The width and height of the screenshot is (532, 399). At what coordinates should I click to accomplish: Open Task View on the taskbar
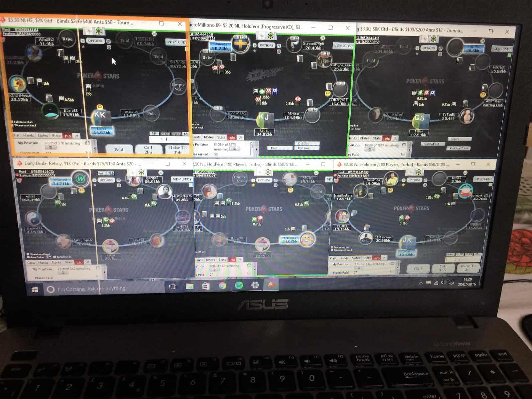(x=173, y=287)
